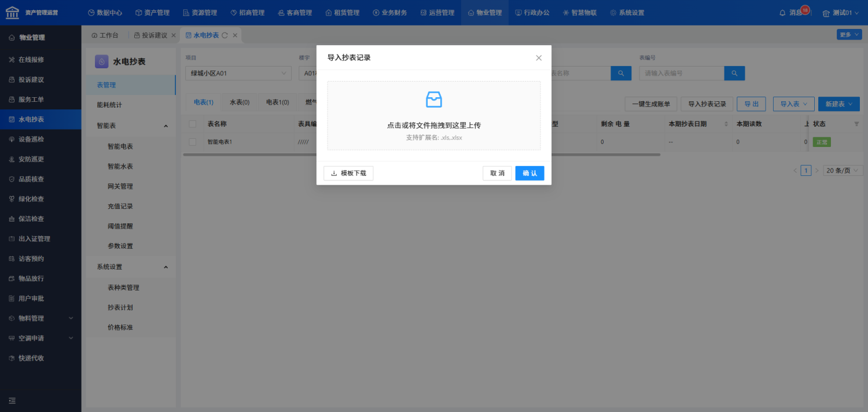Click refresh icon on 水电抄表 tab
The image size is (868, 412).
click(225, 35)
